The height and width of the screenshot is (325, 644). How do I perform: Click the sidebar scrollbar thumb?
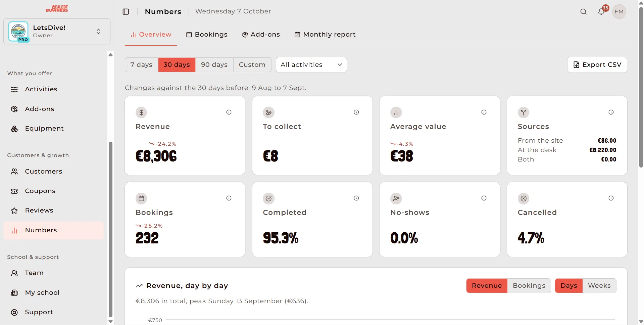110,229
